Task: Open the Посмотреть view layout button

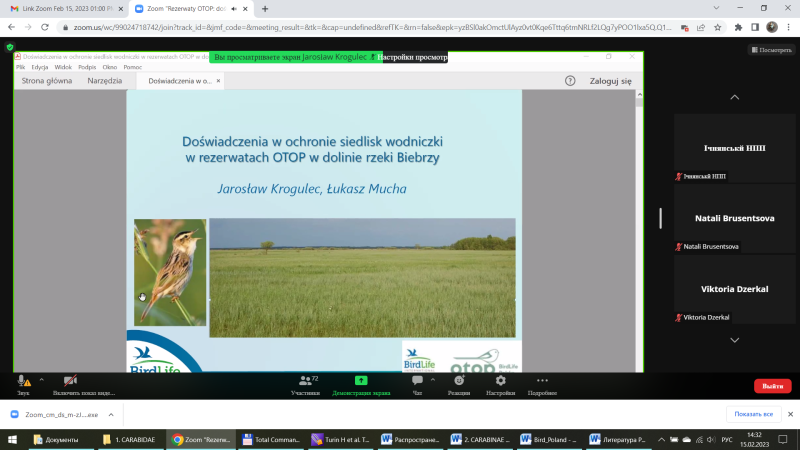Action: [x=770, y=49]
